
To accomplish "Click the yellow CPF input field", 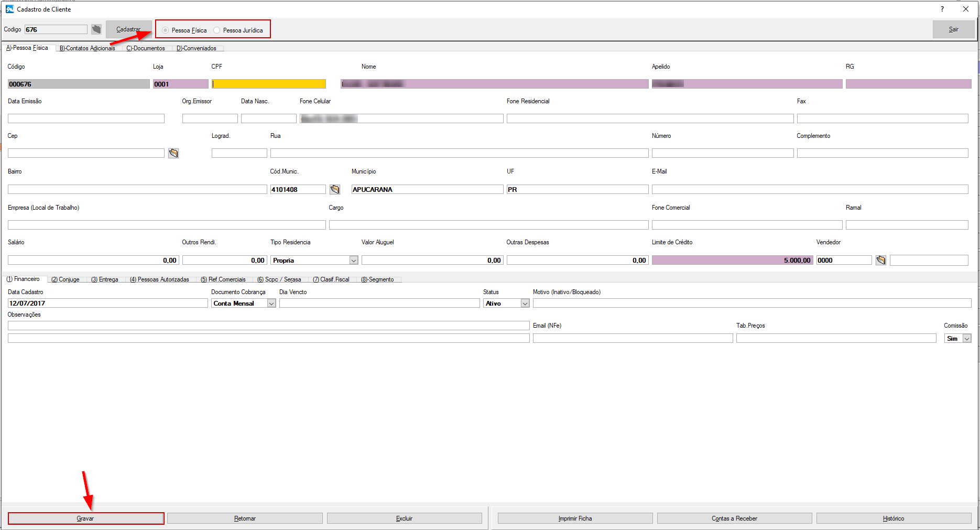I will [x=269, y=84].
